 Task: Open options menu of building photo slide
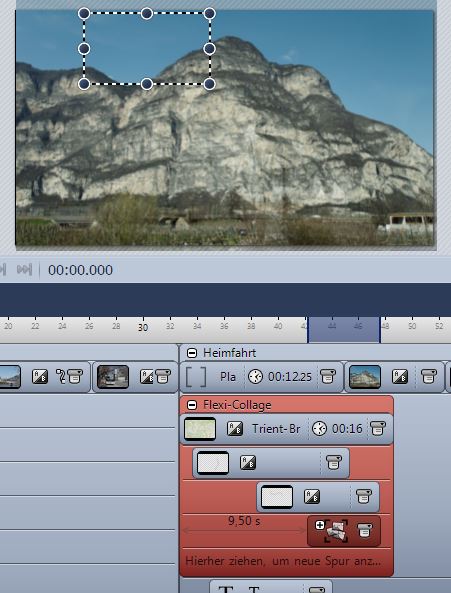(429, 377)
